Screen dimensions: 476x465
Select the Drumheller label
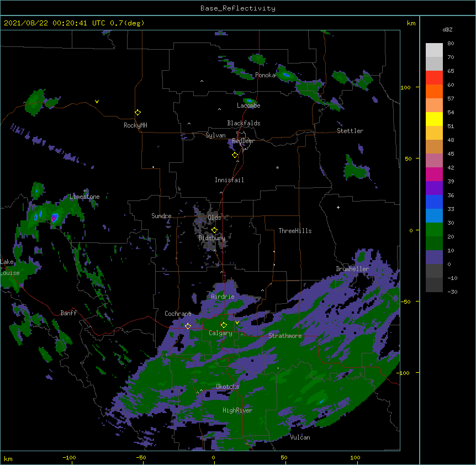point(352,269)
